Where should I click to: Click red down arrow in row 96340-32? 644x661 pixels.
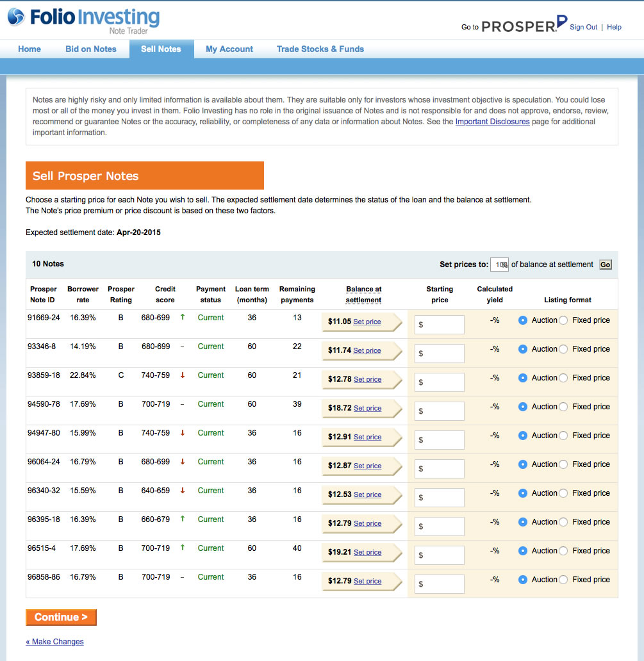tap(183, 490)
